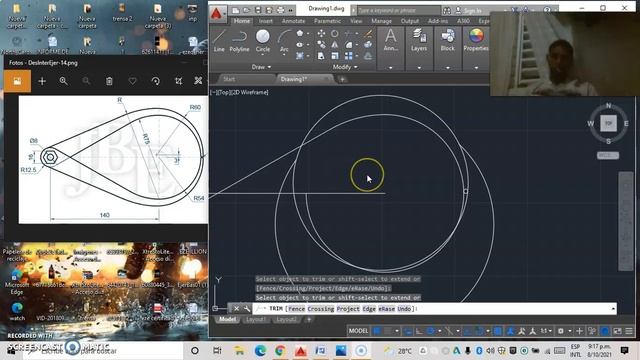
Task: Toggle snap mode in status bar
Action: coord(388,331)
